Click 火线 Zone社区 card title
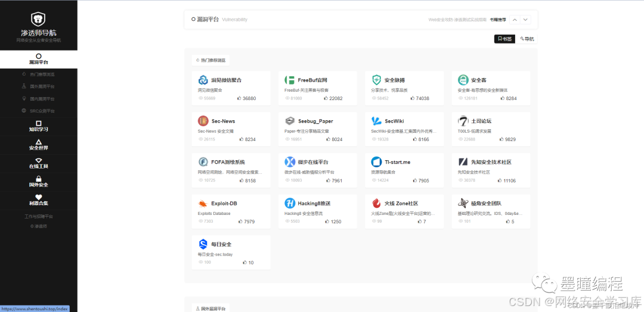 click(x=401, y=204)
